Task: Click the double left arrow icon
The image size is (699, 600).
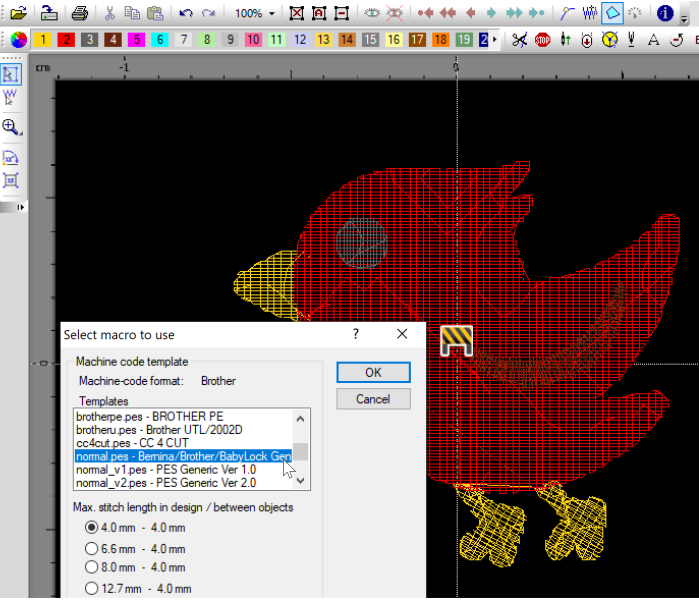Action: tap(448, 13)
